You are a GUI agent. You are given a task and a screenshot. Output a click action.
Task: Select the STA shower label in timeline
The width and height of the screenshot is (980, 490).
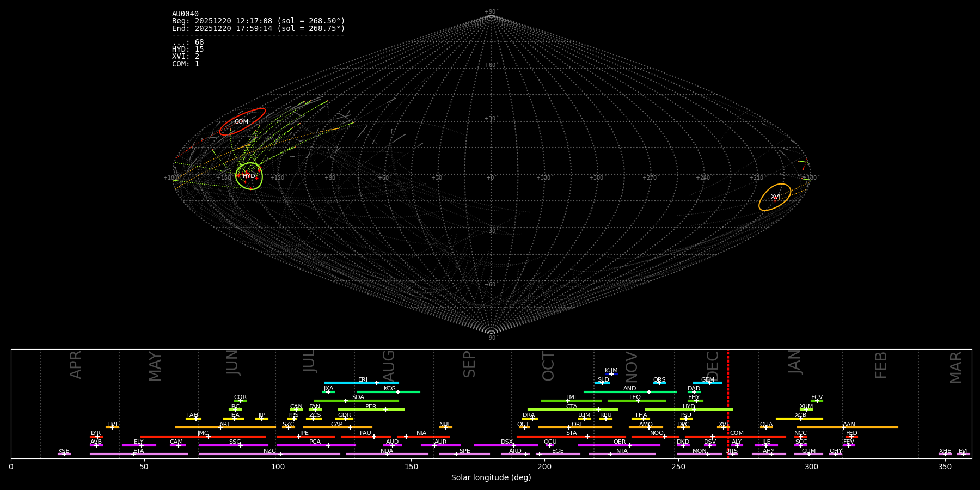point(572,433)
